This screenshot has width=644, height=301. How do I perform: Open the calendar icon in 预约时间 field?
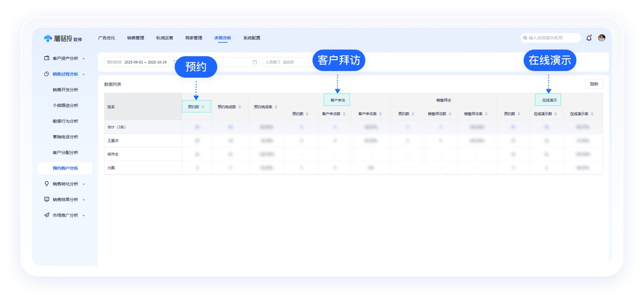pos(255,62)
